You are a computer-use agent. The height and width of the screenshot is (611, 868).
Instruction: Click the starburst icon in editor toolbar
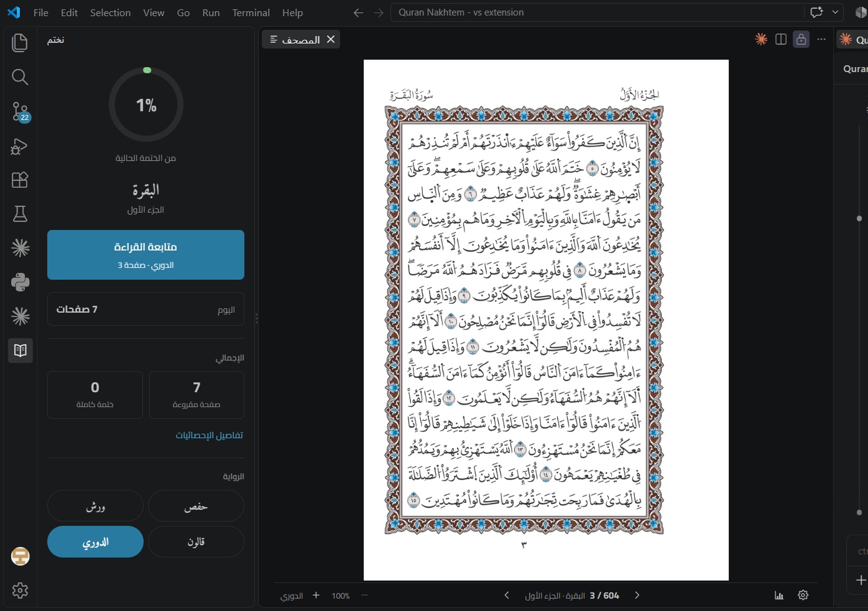(761, 39)
